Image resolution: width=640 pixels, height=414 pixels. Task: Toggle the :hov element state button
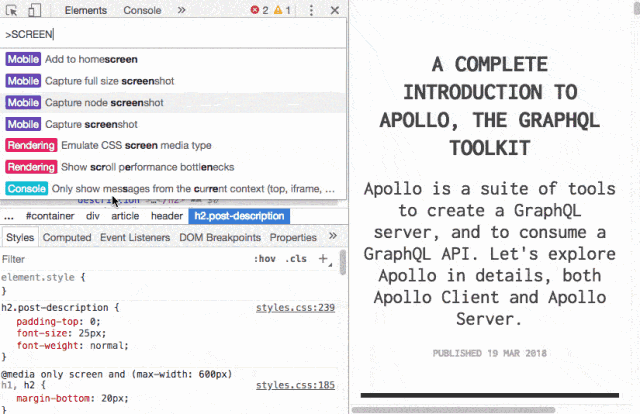tap(264, 259)
